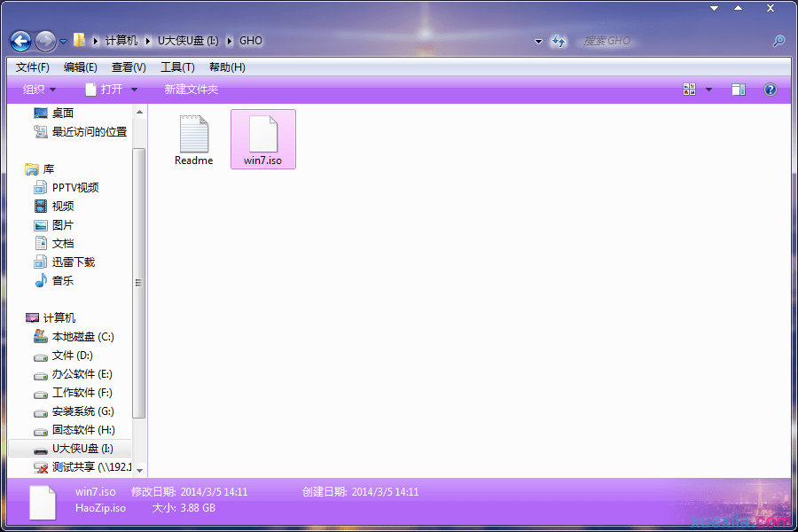The width and height of the screenshot is (798, 532).
Task: Open the 工具 menu
Action: pyautogui.click(x=177, y=66)
